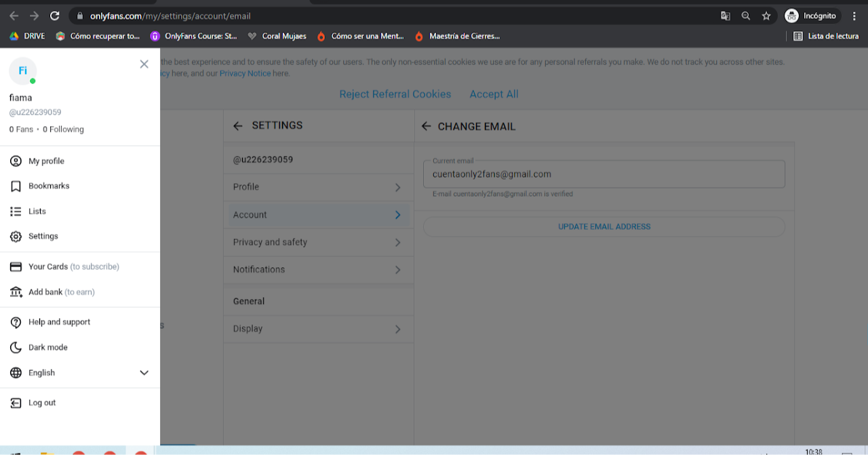The image size is (868, 455).
Task: Click the translate page icon
Action: (x=726, y=16)
